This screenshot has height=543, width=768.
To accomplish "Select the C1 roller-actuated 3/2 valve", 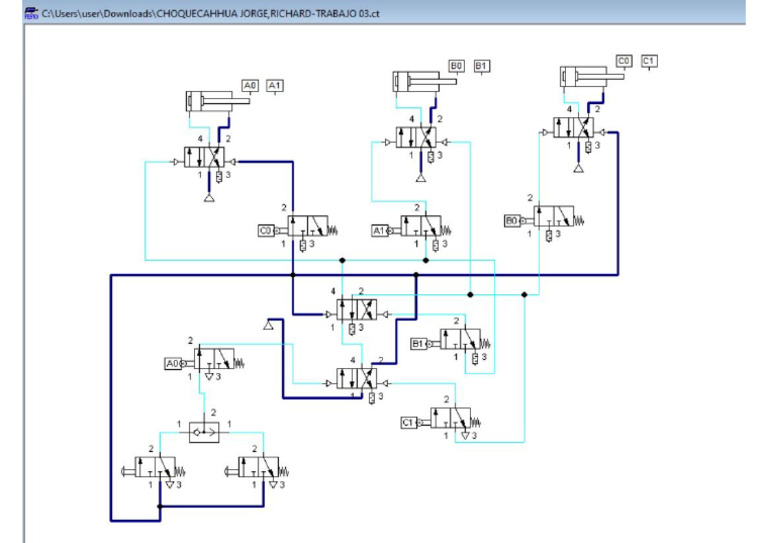I will point(441,422).
